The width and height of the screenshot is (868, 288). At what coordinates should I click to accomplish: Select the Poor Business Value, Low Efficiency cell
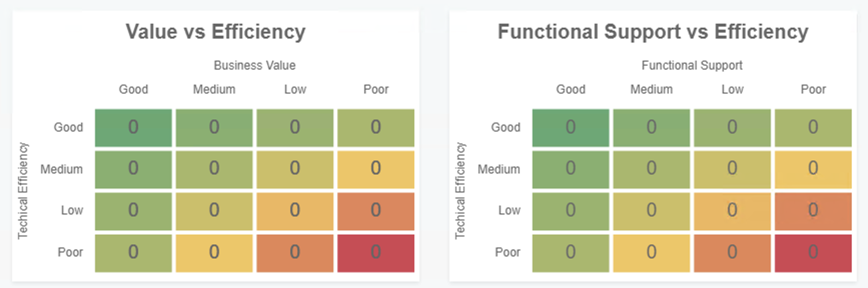pos(376,211)
